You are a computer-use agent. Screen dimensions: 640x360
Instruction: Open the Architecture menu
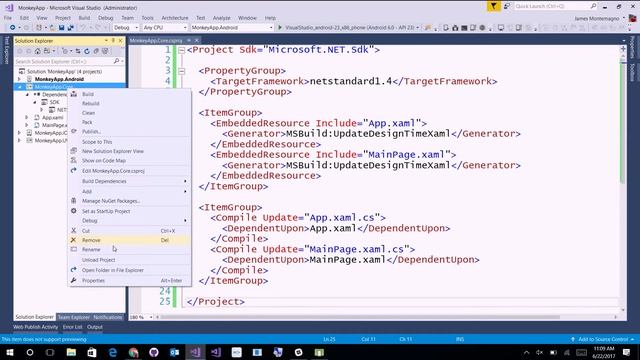coord(175,18)
